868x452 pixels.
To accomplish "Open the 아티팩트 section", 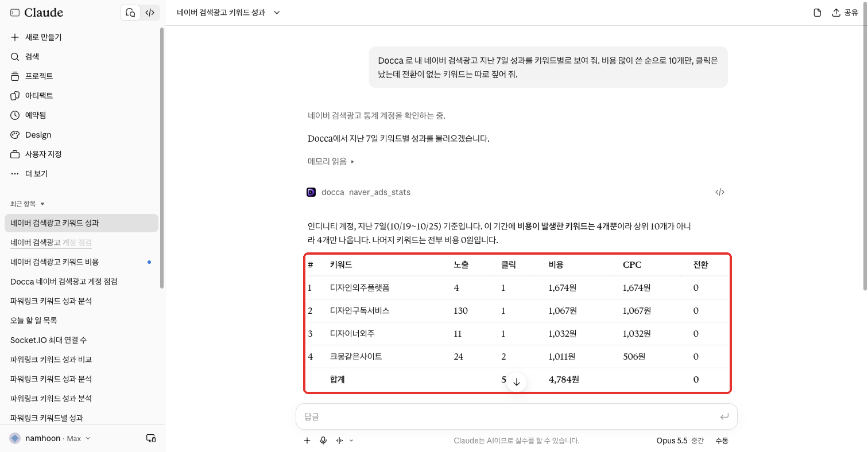I will coord(82,96).
